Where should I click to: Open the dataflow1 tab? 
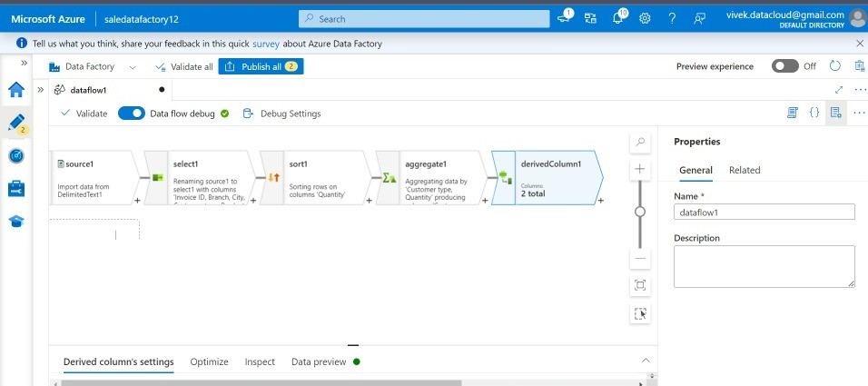pyautogui.click(x=109, y=89)
